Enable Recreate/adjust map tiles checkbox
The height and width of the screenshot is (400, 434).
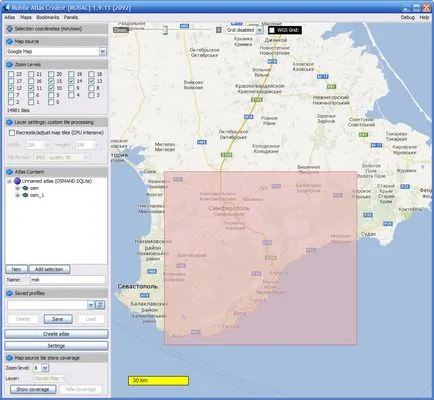point(12,133)
